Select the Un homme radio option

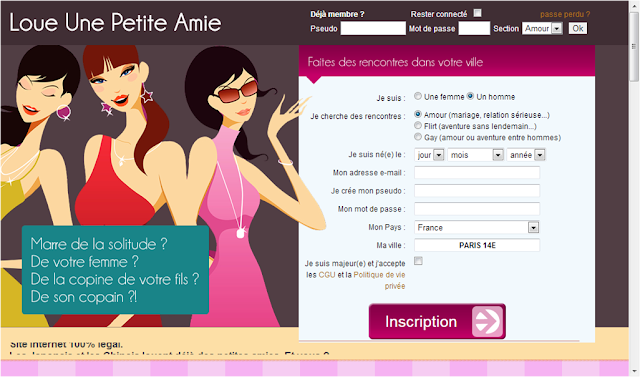tap(470, 96)
